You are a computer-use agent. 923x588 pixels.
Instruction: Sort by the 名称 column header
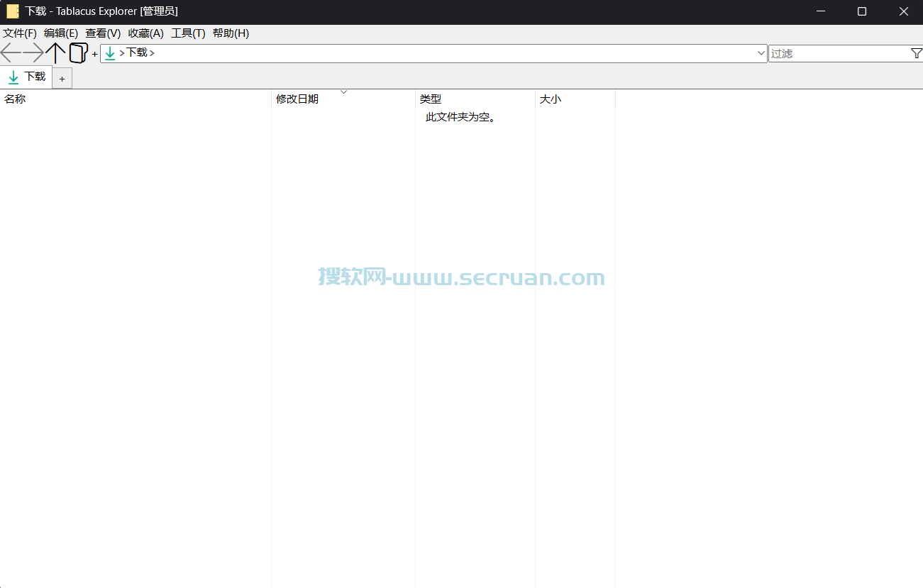coord(136,99)
